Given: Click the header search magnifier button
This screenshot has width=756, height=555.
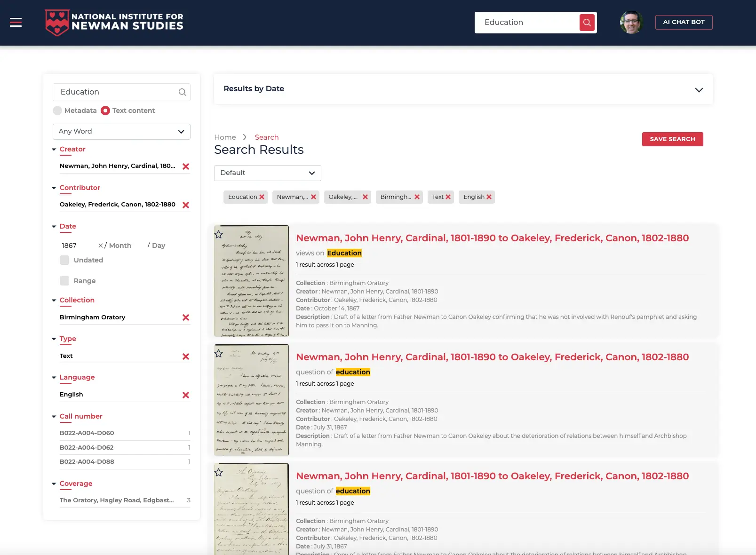Looking at the screenshot, I should pyautogui.click(x=586, y=22).
